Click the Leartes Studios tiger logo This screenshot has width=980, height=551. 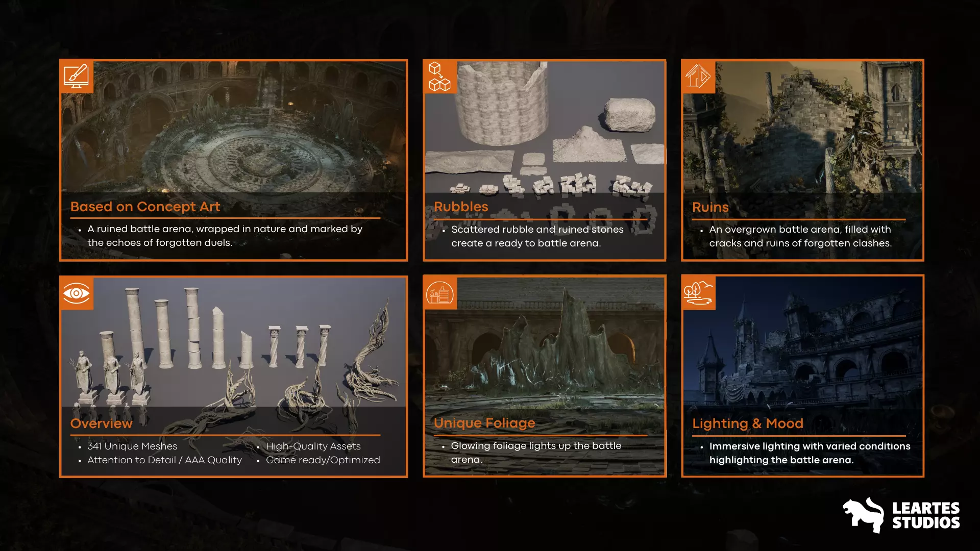tap(863, 515)
